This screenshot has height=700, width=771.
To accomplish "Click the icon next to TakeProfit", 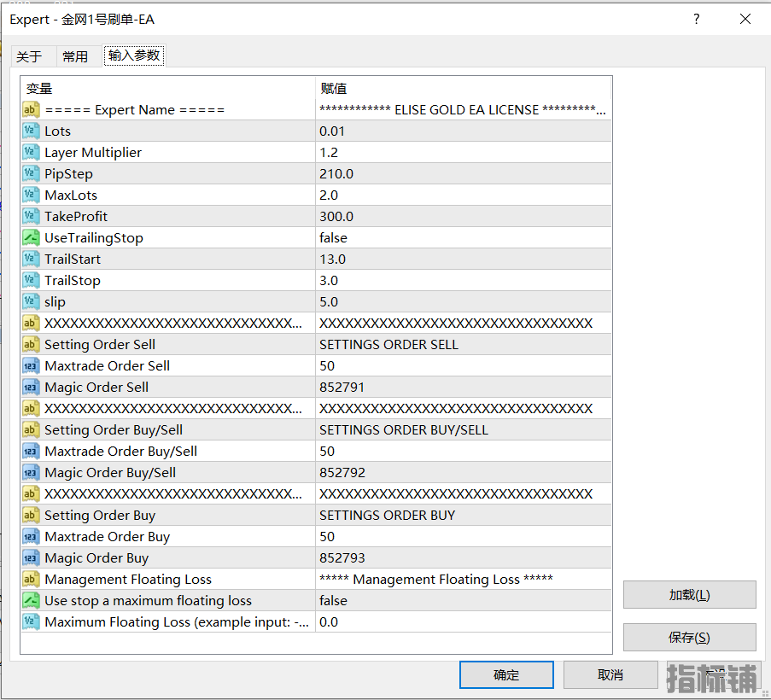I will click(x=31, y=216).
